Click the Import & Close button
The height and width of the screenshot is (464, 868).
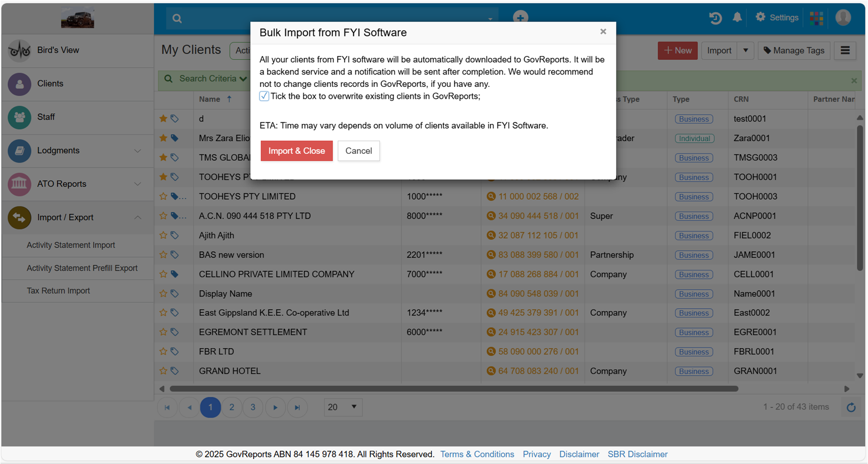pyautogui.click(x=296, y=151)
